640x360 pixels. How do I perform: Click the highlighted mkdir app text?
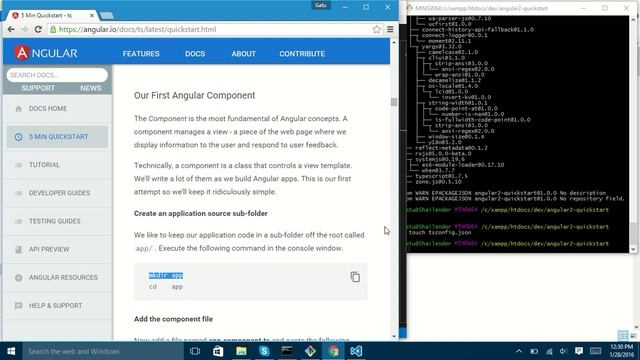pos(166,276)
